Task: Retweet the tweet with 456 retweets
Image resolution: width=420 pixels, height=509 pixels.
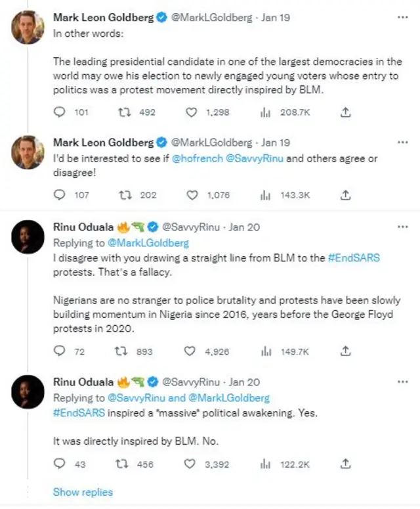Action: 123,464
